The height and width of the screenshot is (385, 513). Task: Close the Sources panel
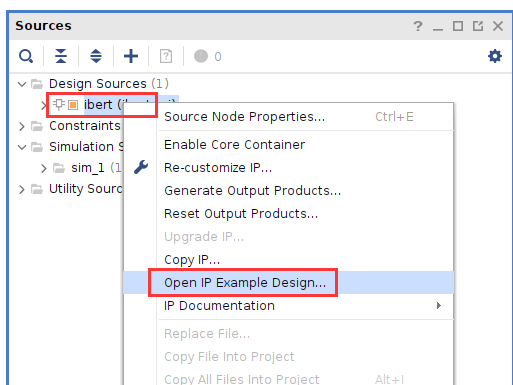498,26
